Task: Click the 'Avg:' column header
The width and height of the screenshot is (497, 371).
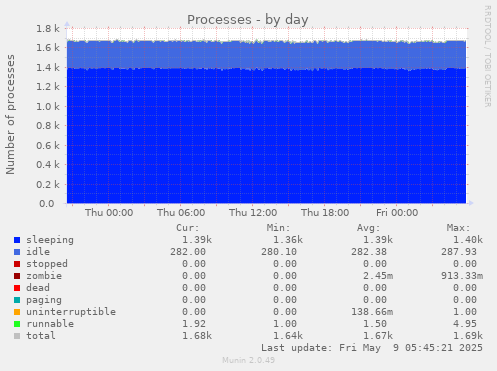Action: click(368, 228)
